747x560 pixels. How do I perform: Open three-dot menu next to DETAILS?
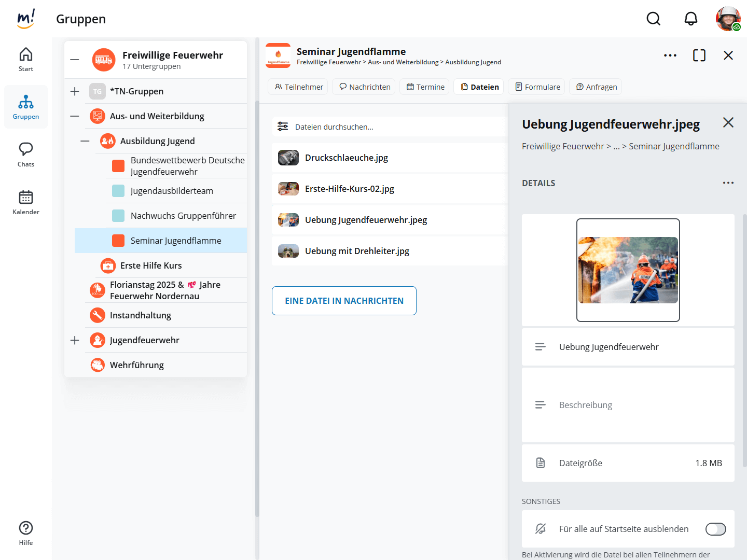728,183
